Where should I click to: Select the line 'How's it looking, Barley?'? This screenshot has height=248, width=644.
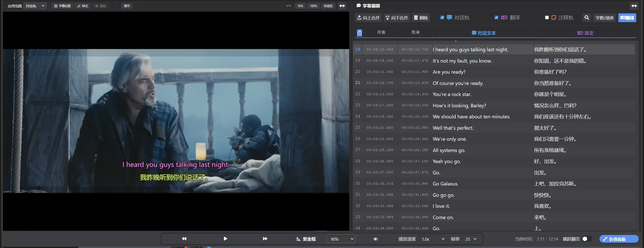(459, 106)
